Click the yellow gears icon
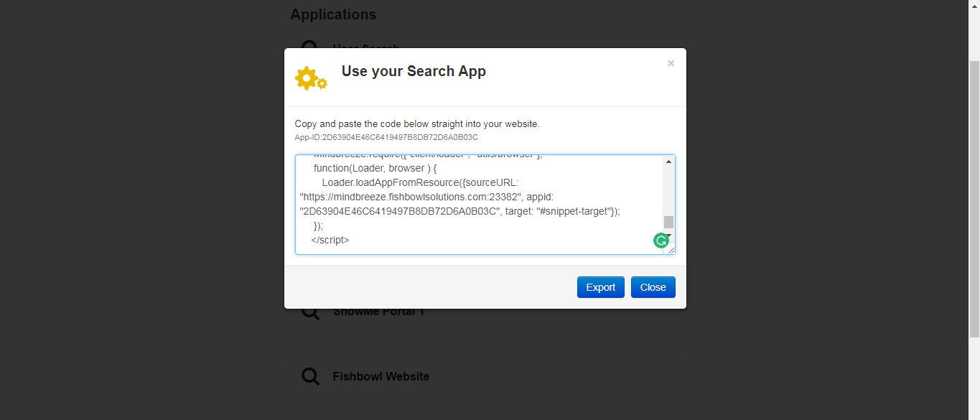 pyautogui.click(x=311, y=78)
